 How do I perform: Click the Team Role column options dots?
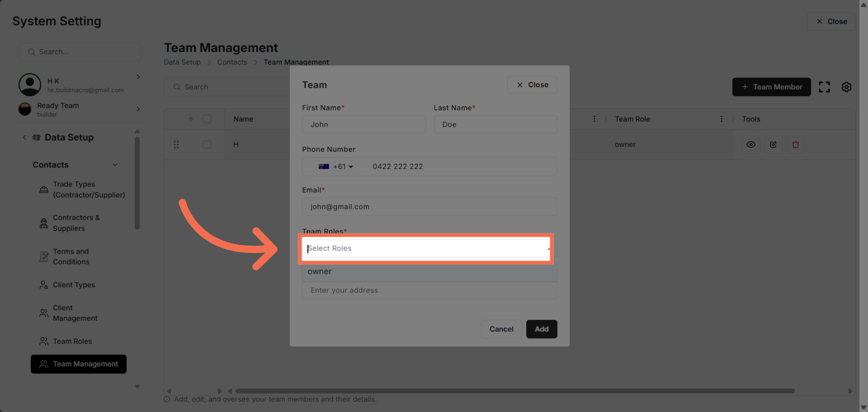click(x=722, y=119)
